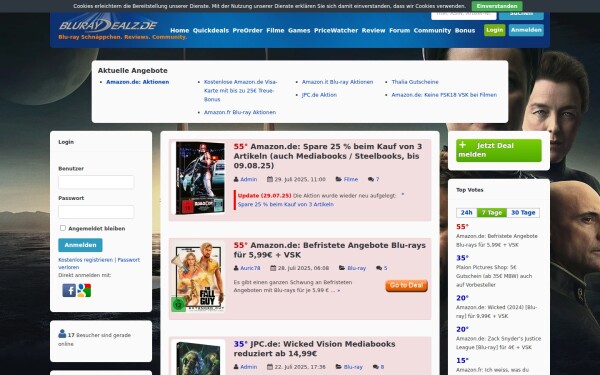This screenshot has width=600, height=375.
Task: Open Review navigation item
Action: (x=373, y=30)
